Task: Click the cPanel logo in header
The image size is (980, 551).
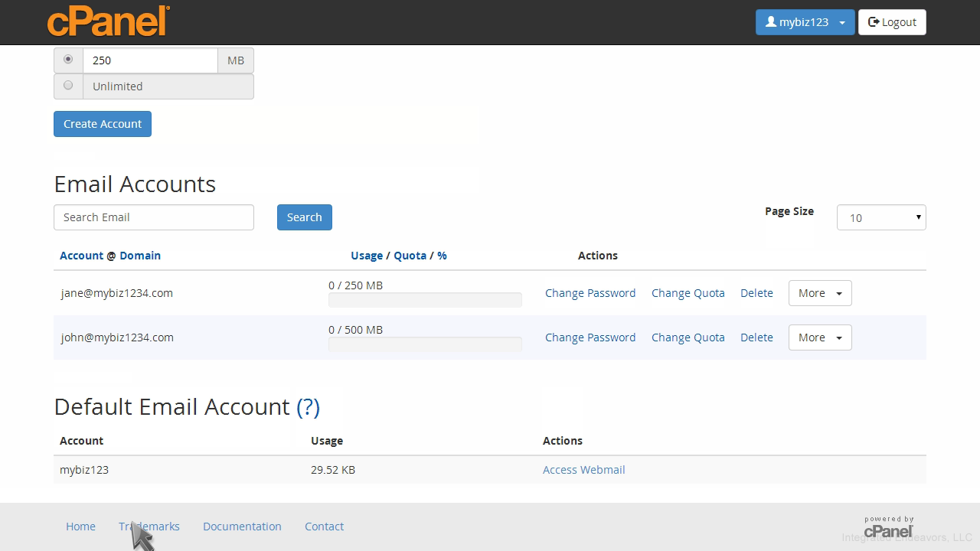Action: pyautogui.click(x=108, y=21)
